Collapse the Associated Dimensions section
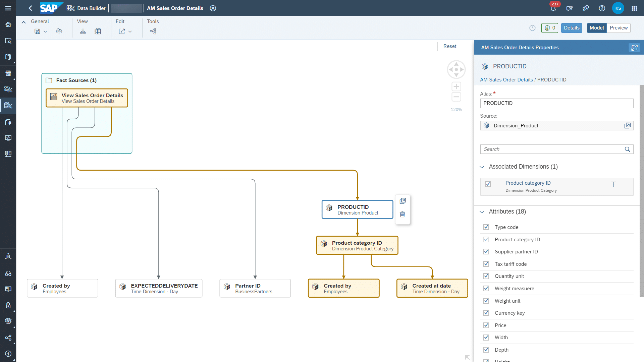Viewport: 644px width, 362px height. coord(482,167)
